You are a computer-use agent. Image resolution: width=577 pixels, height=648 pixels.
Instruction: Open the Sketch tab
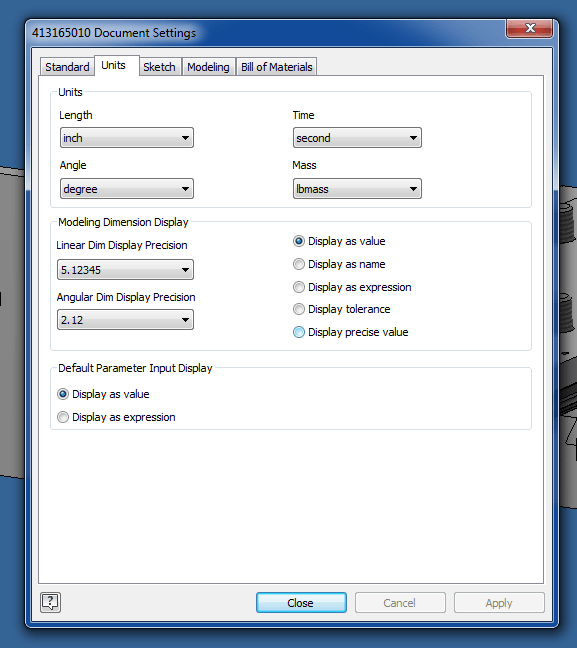[x=160, y=67]
